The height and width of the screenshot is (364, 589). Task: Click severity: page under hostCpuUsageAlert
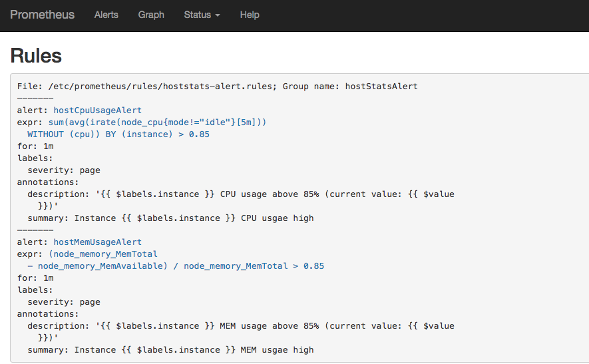[x=64, y=170]
